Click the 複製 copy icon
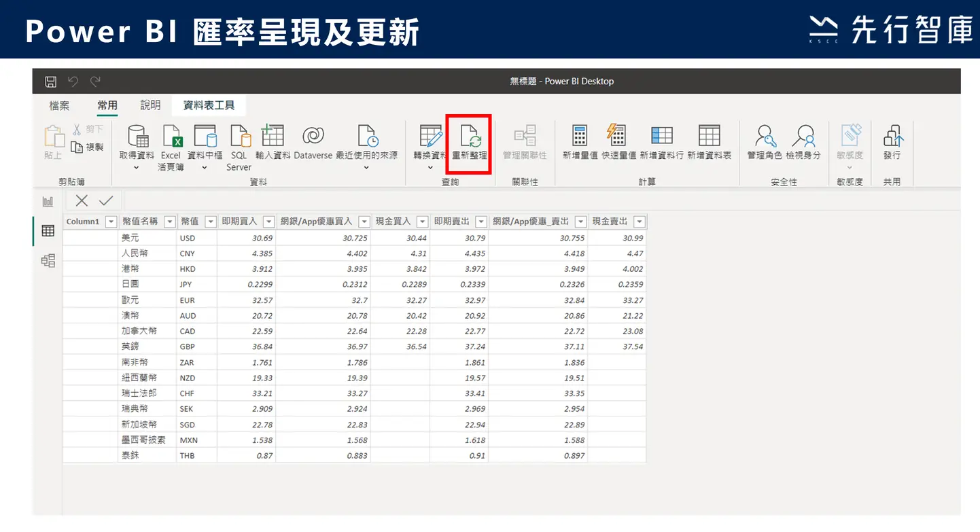Image resolution: width=980 pixels, height=532 pixels. [77, 146]
